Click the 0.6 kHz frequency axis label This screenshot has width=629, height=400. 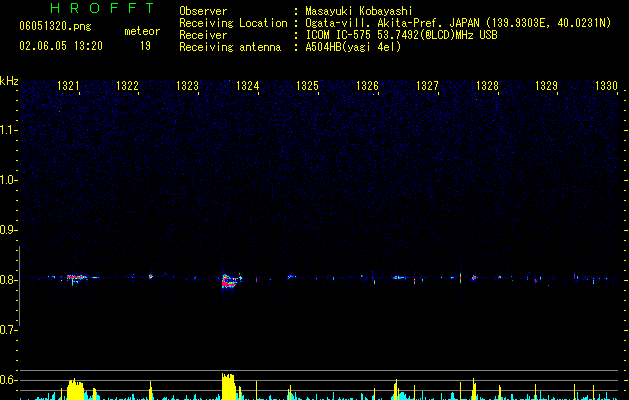click(x=8, y=380)
